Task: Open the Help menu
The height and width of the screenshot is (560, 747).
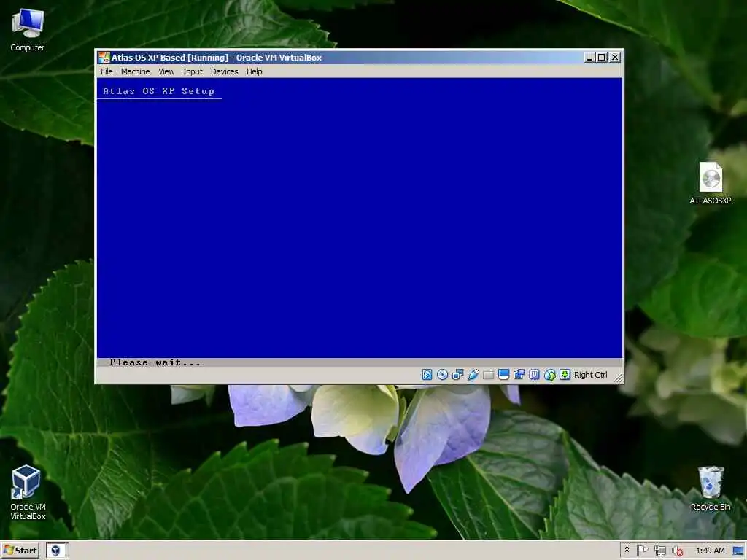Action: [254, 71]
